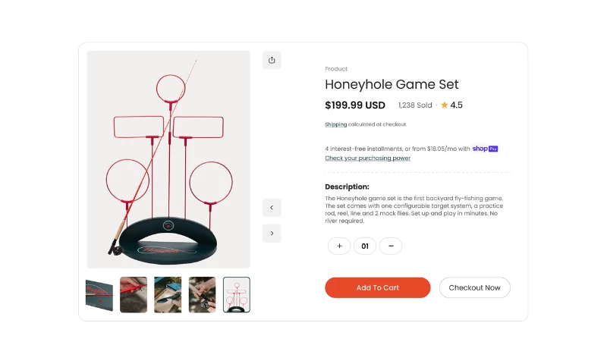Viewport: 607px width, 364px height.
Task: Click the Honeyhole Game Set title
Action: click(x=392, y=84)
